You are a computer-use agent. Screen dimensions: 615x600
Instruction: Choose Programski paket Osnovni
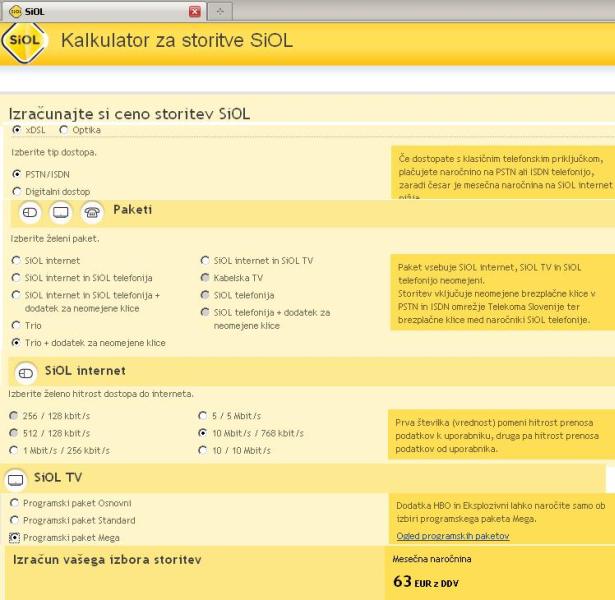click(16, 503)
